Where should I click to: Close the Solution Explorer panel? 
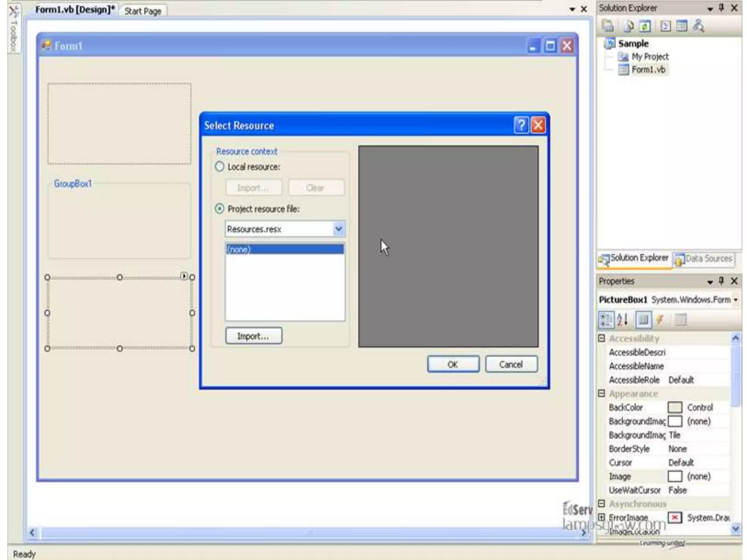[x=734, y=8]
